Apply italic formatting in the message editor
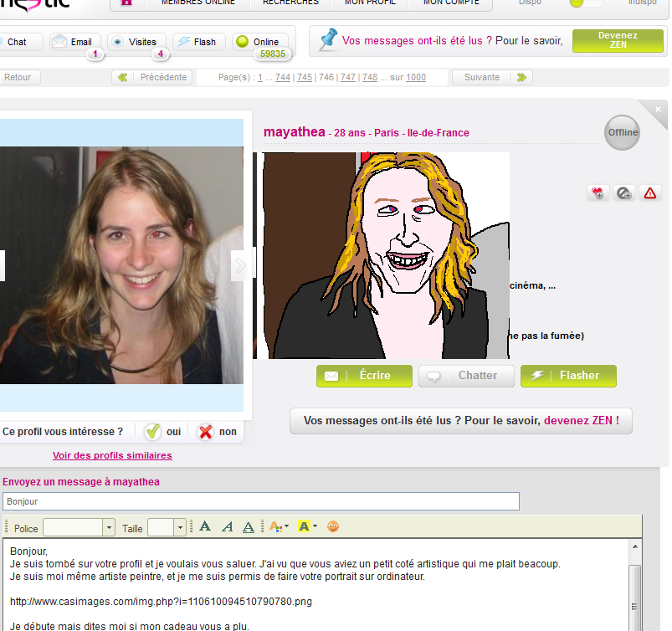Image resolution: width=672 pixels, height=631 pixels. pyautogui.click(x=227, y=526)
